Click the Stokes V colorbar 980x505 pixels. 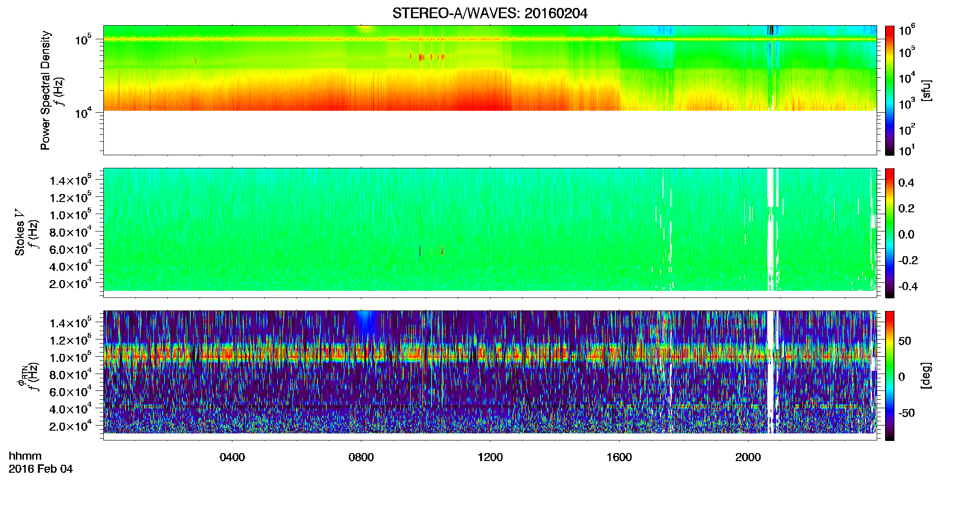point(889,233)
